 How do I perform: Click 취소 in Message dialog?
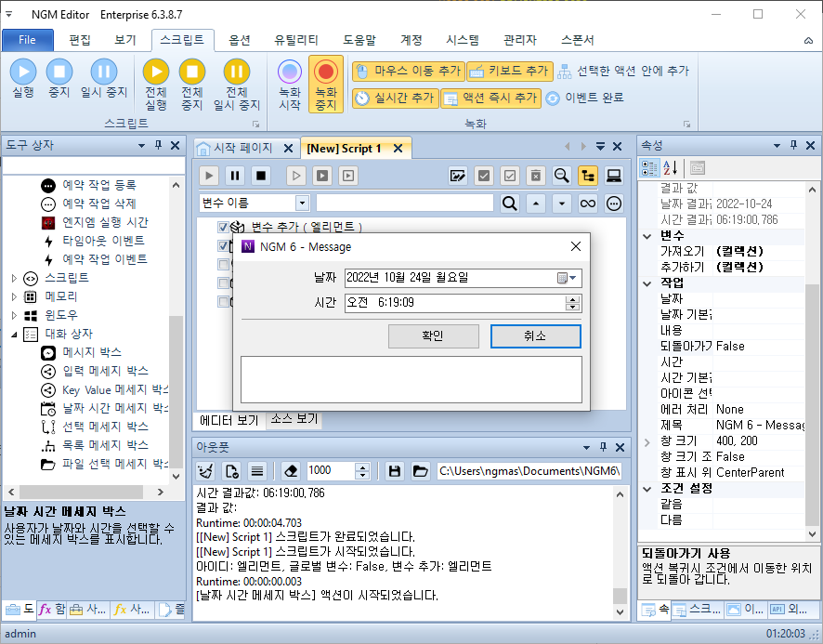(535, 336)
